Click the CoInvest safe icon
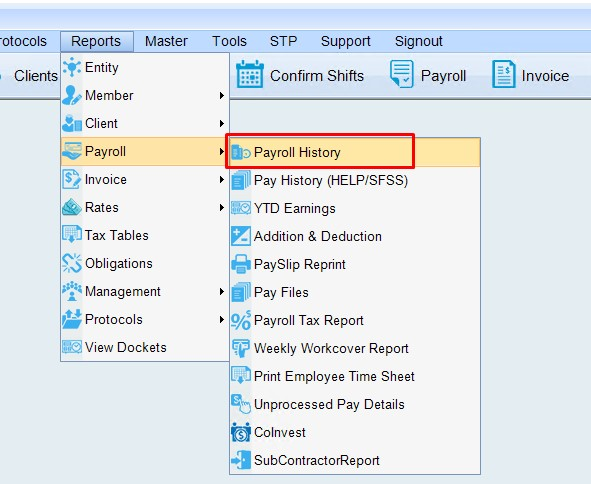This screenshot has height=484, width=591. [240, 432]
